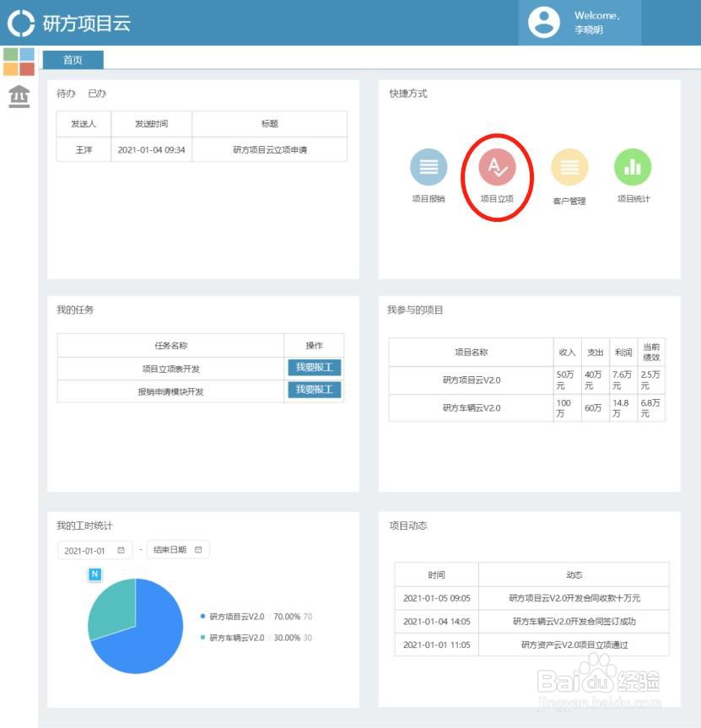Click 研方车辆云V2.0开发合同签订成功 activity
This screenshot has width=701, height=728.
point(574,621)
